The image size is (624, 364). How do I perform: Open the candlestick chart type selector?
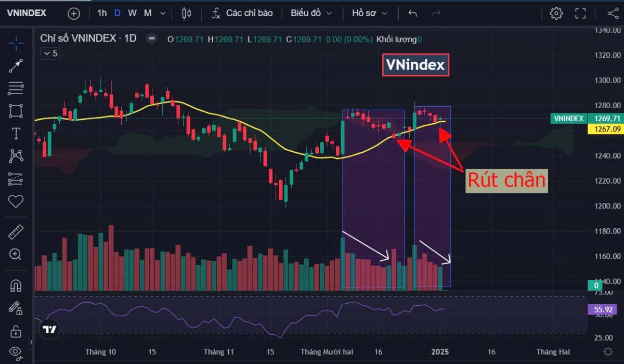187,13
